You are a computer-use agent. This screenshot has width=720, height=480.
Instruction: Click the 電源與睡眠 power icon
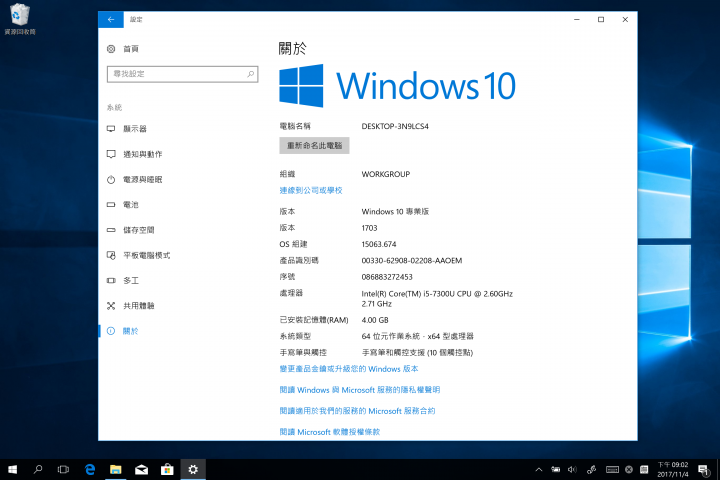pyautogui.click(x=111, y=180)
